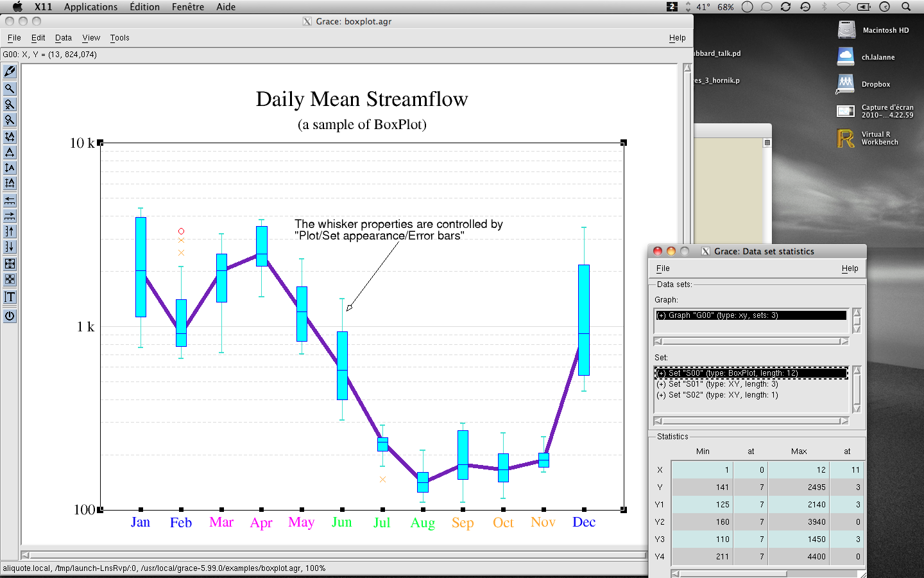Open Help in Data set statistics window
Image resolution: width=924 pixels, height=578 pixels.
click(850, 268)
